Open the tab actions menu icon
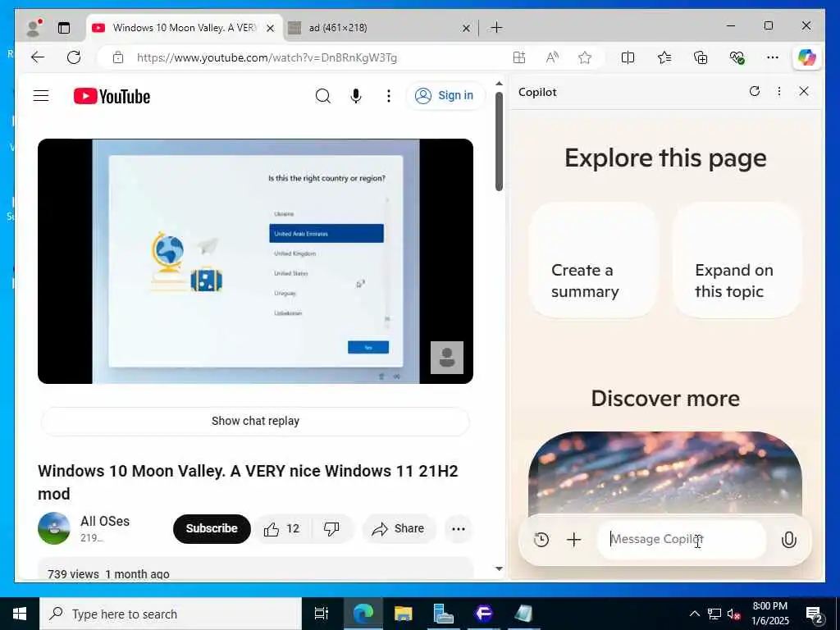840x630 pixels. coord(64,28)
